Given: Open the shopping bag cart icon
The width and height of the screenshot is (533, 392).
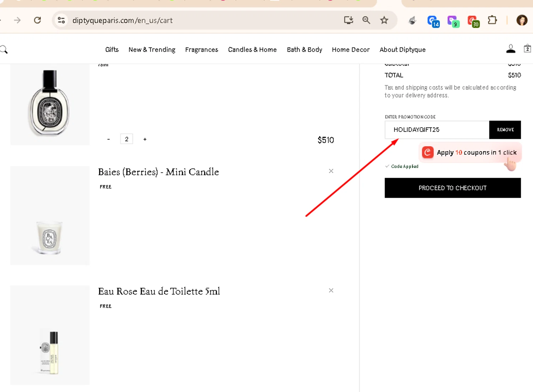Looking at the screenshot, I should pos(527,49).
